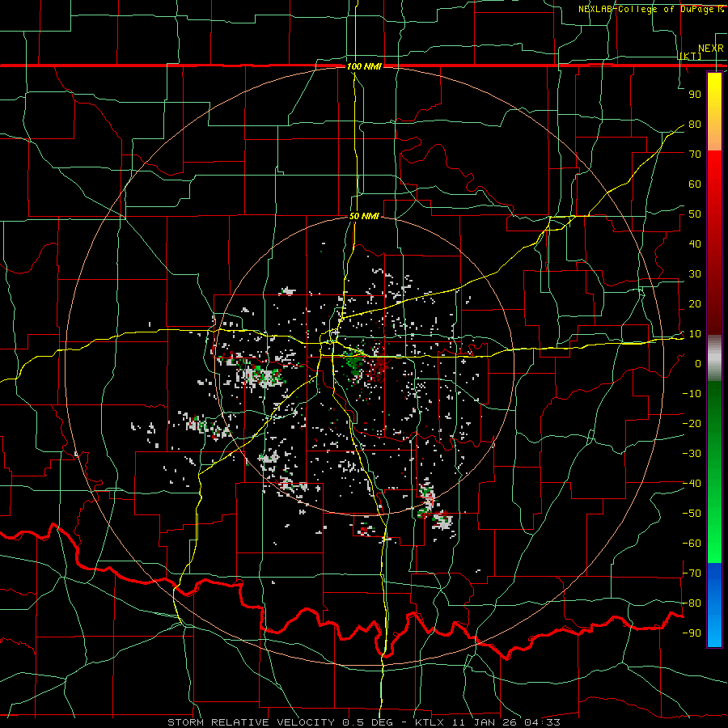The width and height of the screenshot is (728, 728).
Task: Click the "-80" velocity scale value
Action: (x=692, y=603)
